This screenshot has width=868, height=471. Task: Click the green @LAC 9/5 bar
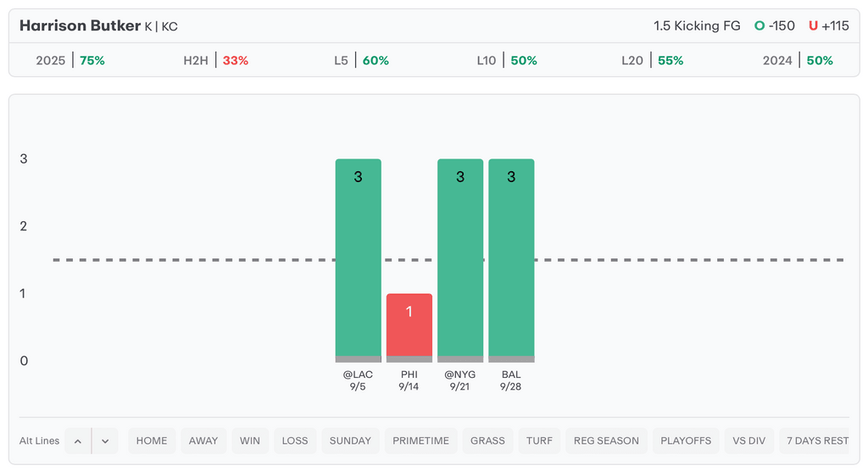[358, 258]
